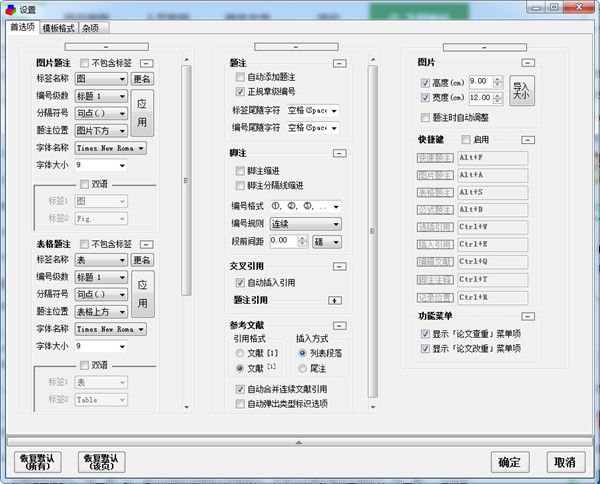Collapse the 图片题注 section with minus button
The width and height of the screenshot is (600, 484).
click(x=145, y=62)
